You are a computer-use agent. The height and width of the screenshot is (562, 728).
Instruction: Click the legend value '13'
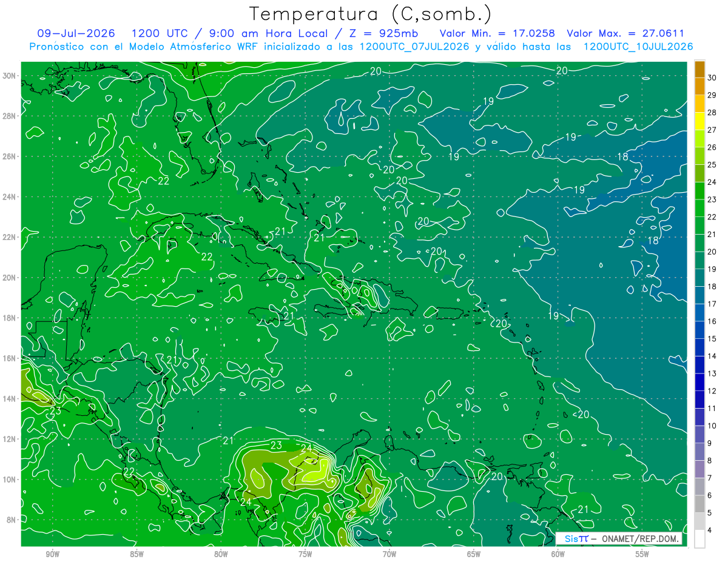(x=712, y=373)
